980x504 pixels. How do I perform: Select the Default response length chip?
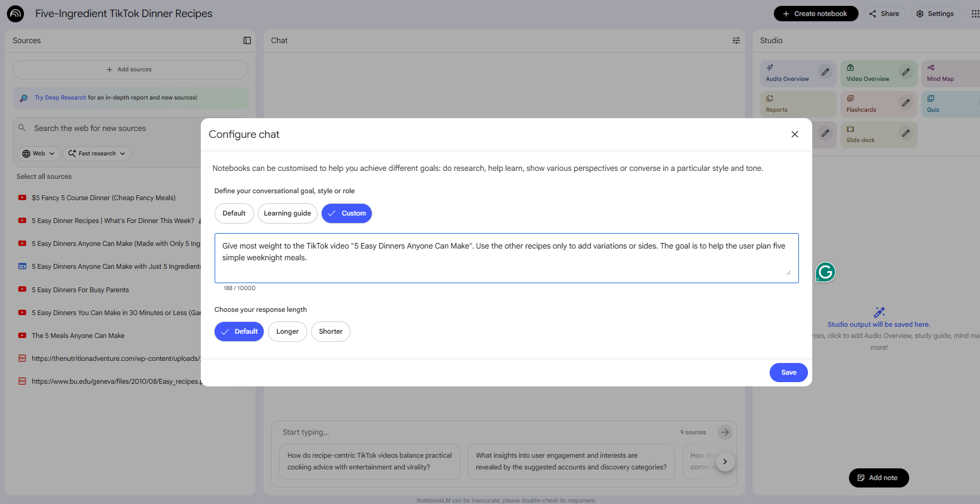[239, 332]
